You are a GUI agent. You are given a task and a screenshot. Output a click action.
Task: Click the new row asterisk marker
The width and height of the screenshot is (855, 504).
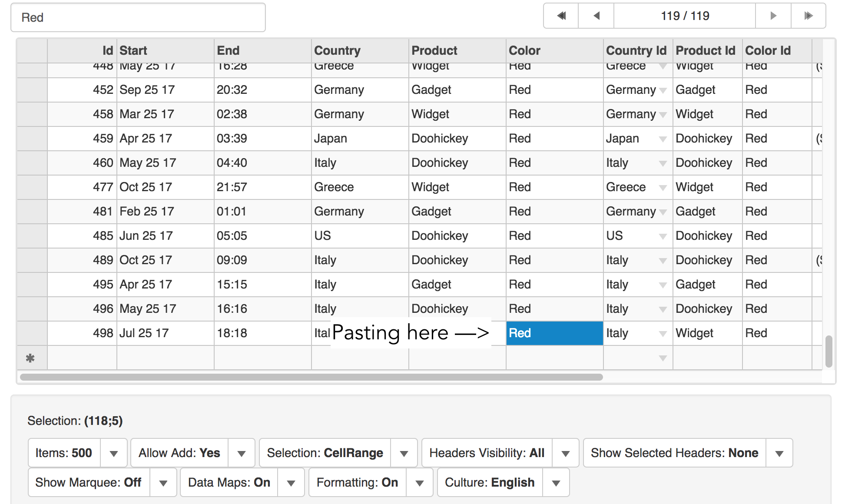coord(30,358)
